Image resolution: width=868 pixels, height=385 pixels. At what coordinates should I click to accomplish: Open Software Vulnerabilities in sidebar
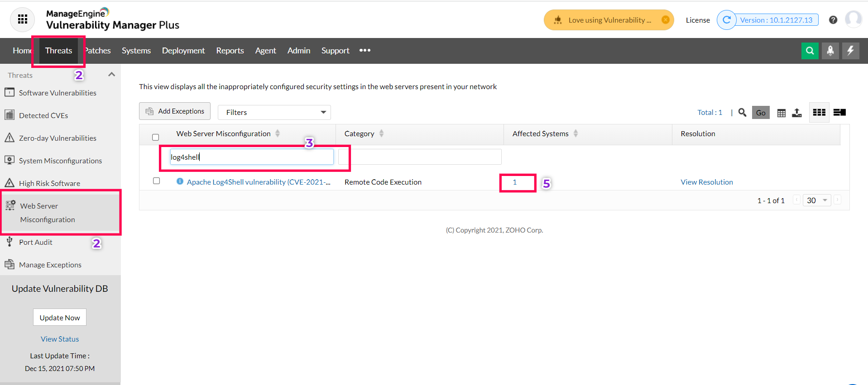(x=58, y=93)
